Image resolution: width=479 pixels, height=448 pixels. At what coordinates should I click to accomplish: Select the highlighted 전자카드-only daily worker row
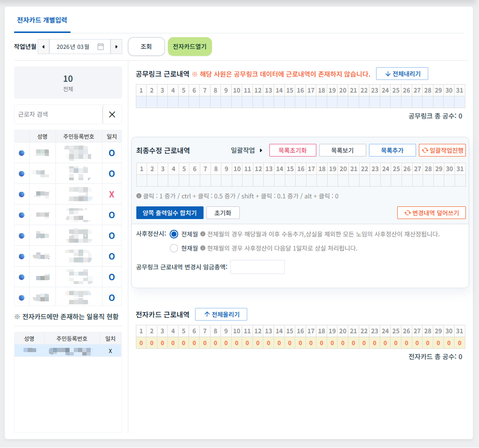(68, 351)
